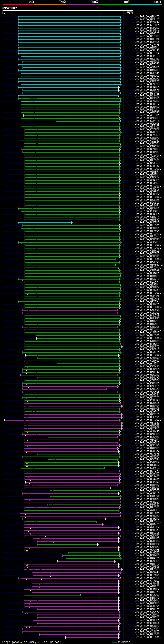Select UniRef100_B3M4H1 label

click(147, 273)
